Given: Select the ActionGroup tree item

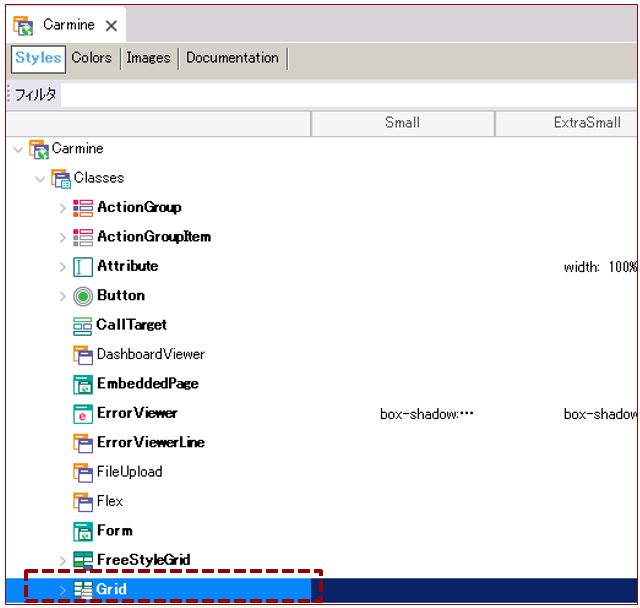Looking at the screenshot, I should tap(139, 207).
